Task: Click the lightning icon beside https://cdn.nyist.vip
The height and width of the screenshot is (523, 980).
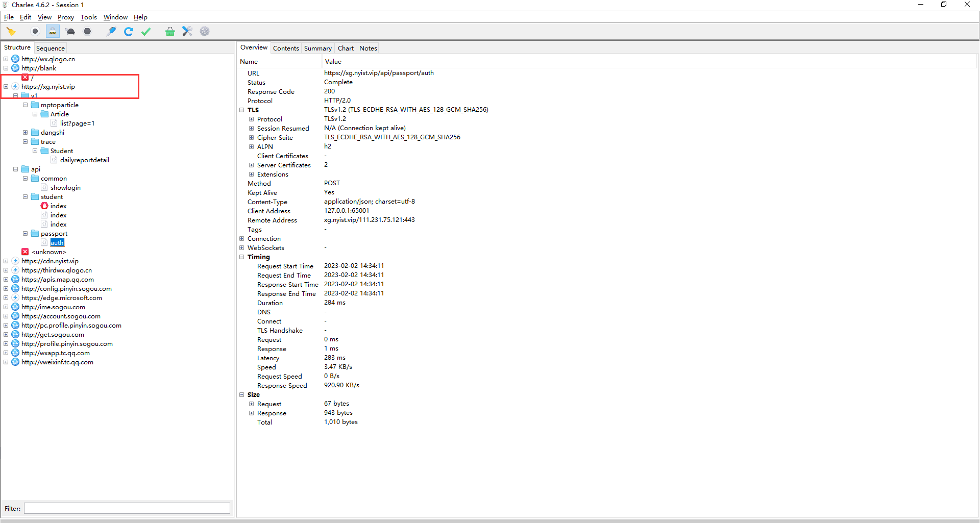Action: click(15, 261)
